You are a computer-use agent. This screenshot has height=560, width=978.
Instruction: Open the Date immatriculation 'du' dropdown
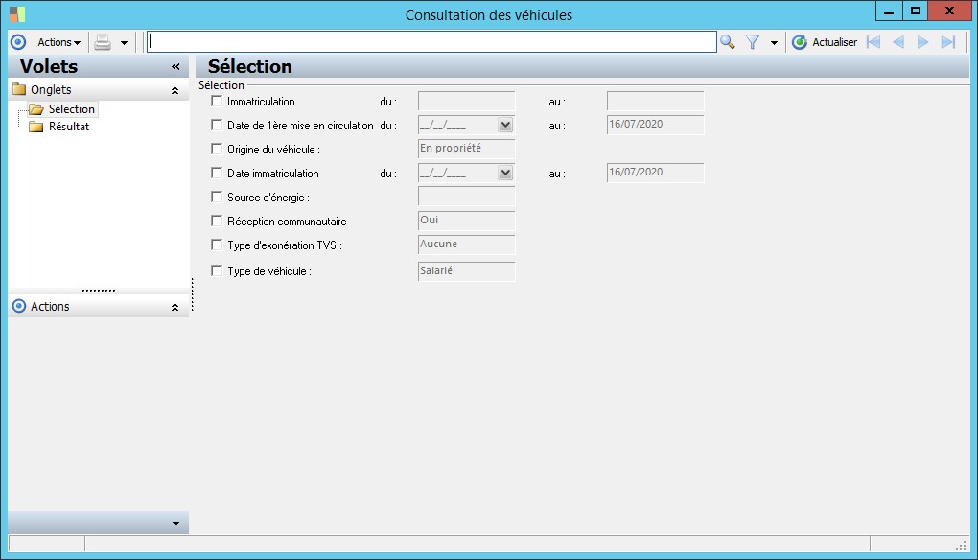(x=505, y=173)
